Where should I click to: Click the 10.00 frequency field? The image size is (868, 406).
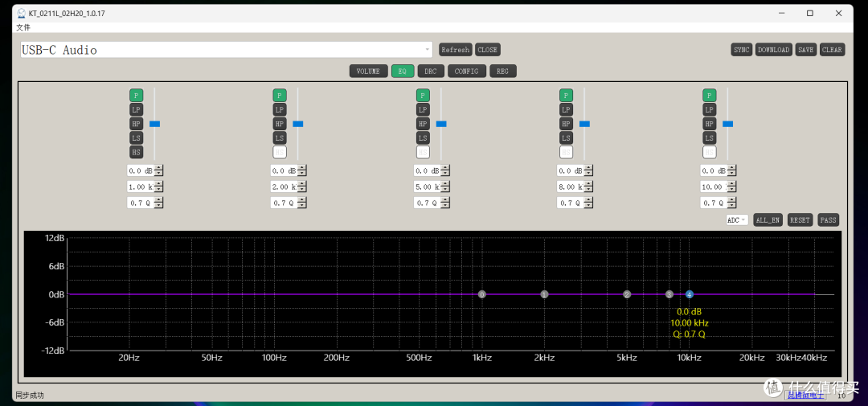714,187
